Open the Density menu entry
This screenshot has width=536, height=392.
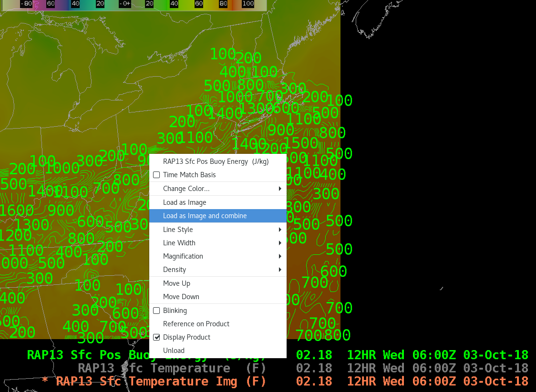(x=218, y=270)
